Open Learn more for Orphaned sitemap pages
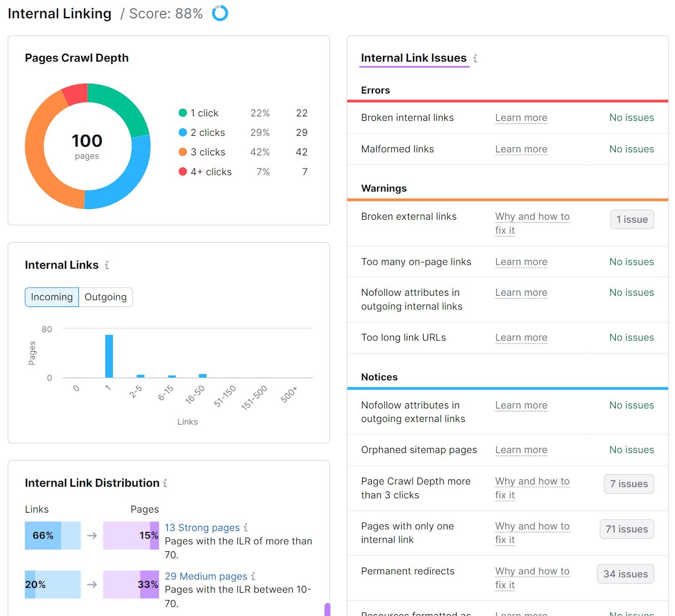This screenshot has width=675, height=616. coord(521,450)
